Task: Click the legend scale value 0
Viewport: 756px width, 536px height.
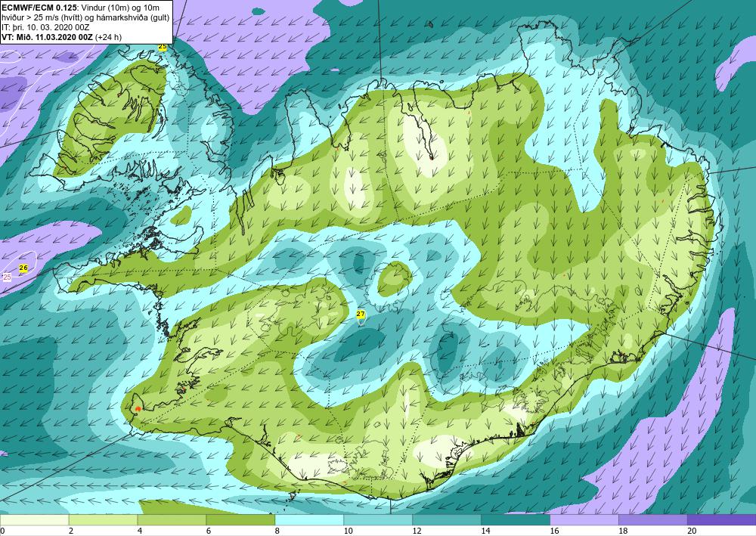Action: 2,531
